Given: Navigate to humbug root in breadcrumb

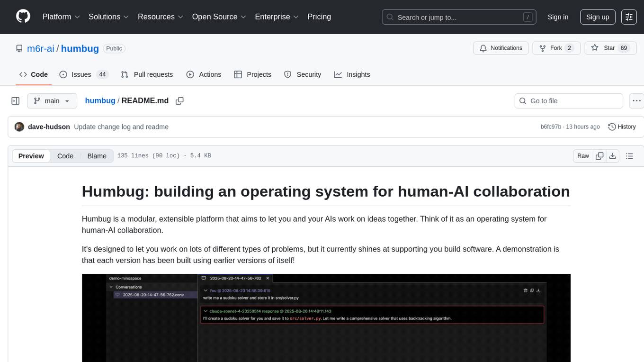Looking at the screenshot, I should [100, 100].
